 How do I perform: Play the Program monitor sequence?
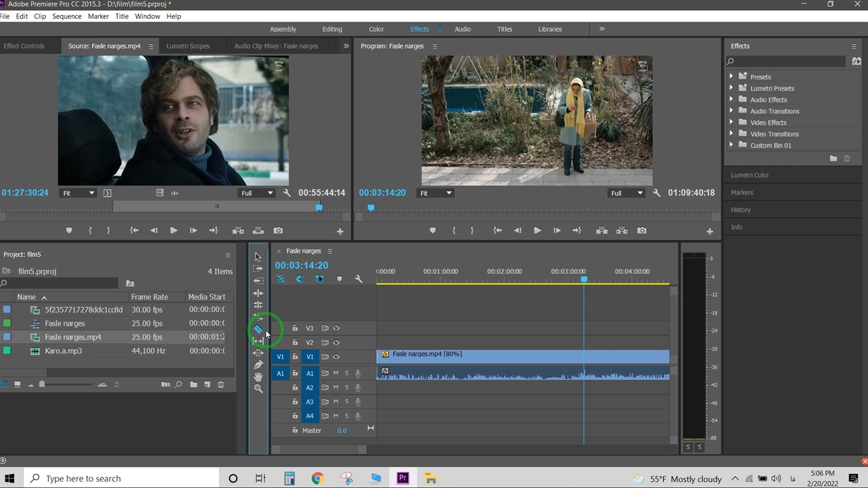pos(537,230)
